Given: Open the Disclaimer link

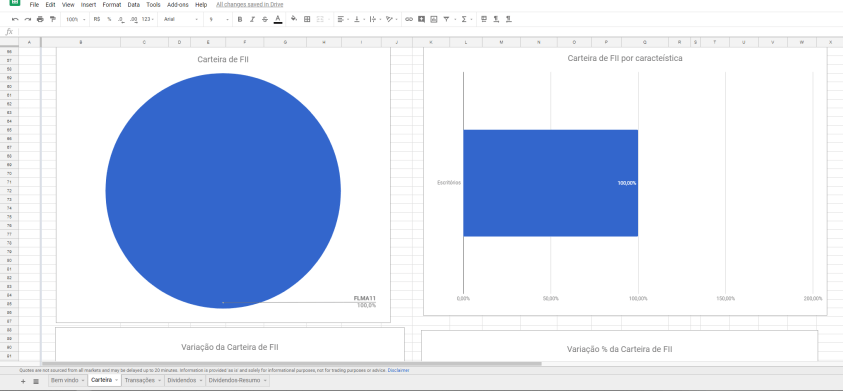Looking at the screenshot, I should [x=398, y=371].
